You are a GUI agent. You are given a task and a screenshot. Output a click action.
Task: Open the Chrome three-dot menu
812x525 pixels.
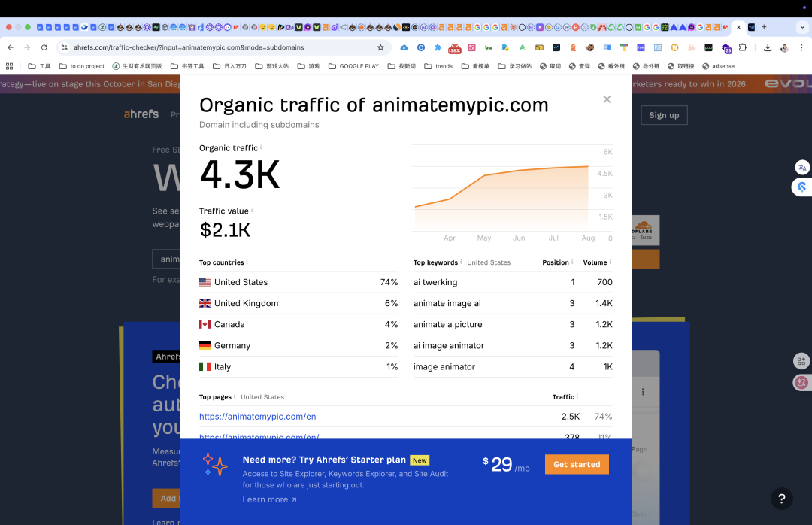point(801,47)
